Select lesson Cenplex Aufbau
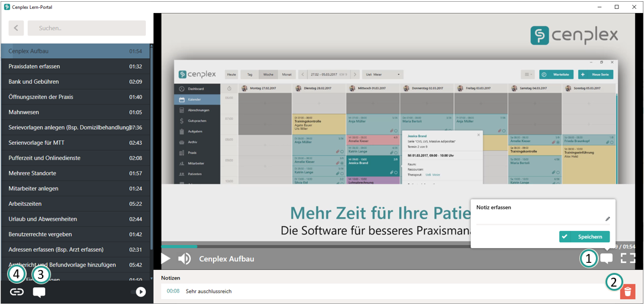 tap(76, 52)
